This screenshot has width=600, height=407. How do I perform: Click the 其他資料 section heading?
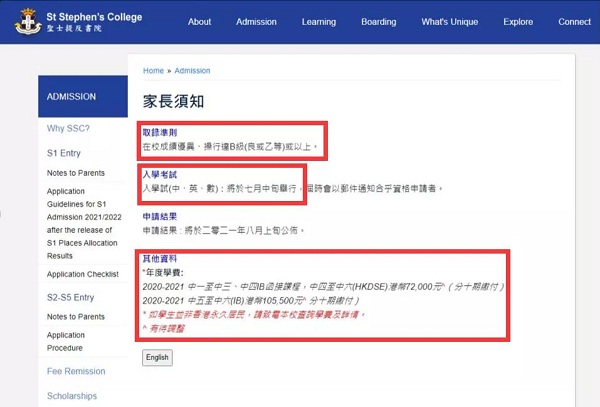[160, 259]
